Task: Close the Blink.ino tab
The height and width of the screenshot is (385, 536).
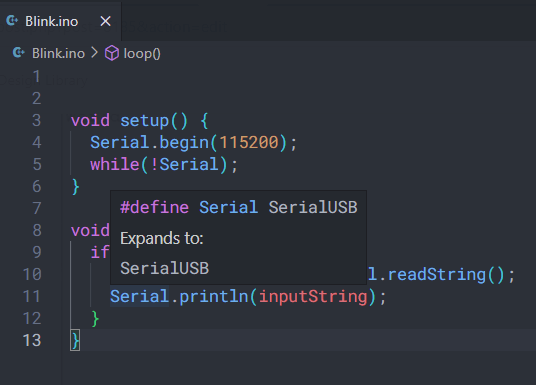Action: 105,21
